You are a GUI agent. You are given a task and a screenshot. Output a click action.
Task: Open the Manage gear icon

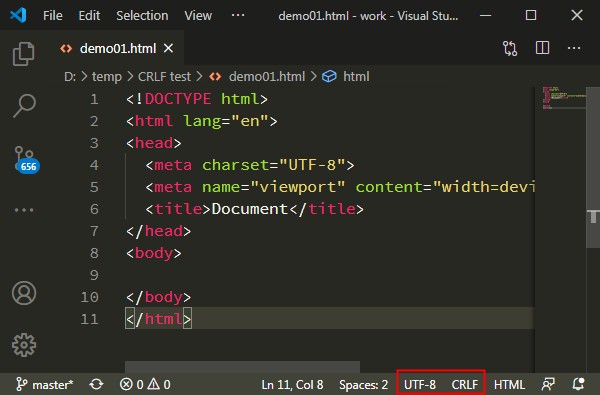[x=24, y=345]
